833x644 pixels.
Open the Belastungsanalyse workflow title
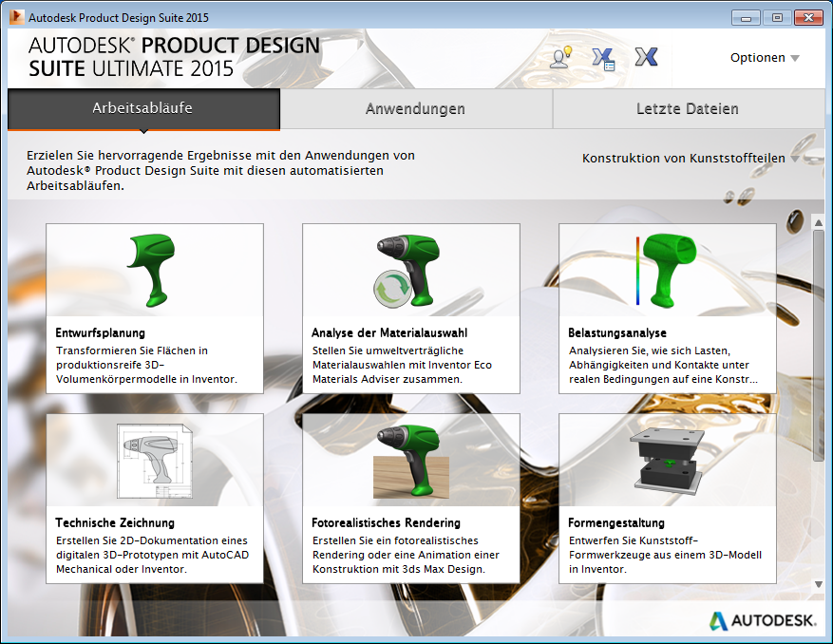pyautogui.click(x=617, y=333)
